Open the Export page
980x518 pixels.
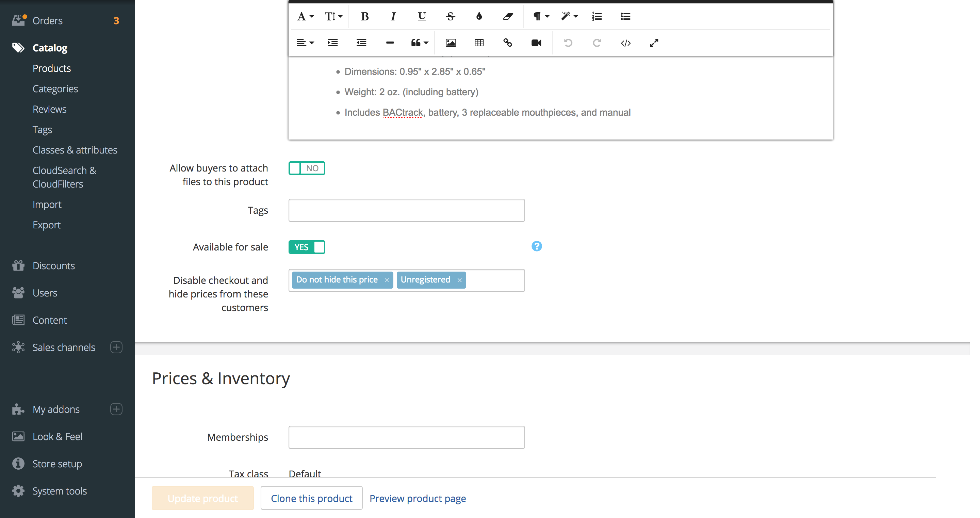pos(46,225)
